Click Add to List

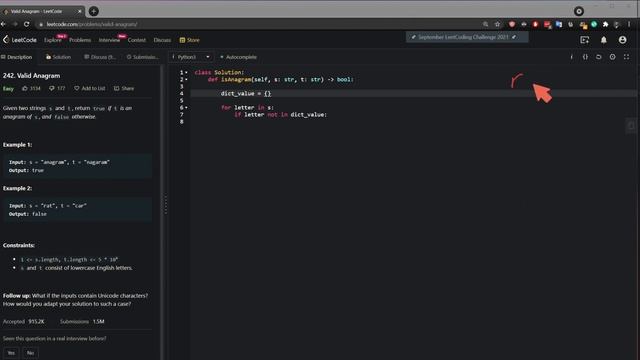tap(89, 88)
